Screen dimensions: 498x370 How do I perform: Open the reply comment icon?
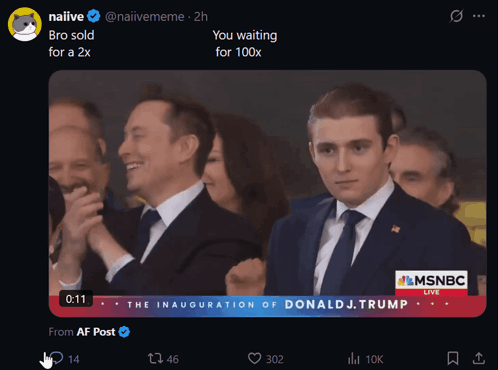[57, 358]
